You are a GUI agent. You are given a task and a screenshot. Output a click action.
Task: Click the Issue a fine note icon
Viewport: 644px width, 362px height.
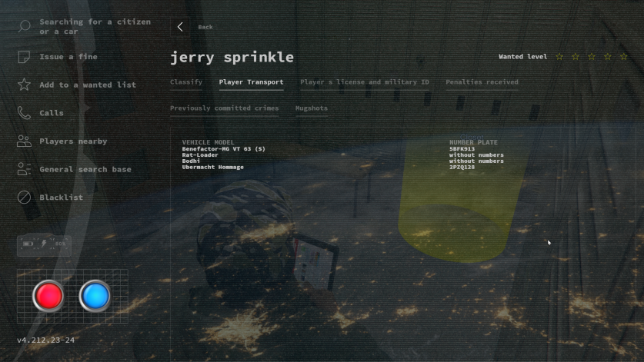(x=25, y=57)
